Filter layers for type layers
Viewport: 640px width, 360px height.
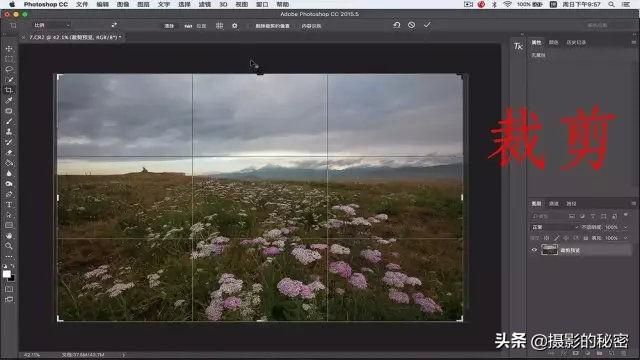click(x=593, y=216)
